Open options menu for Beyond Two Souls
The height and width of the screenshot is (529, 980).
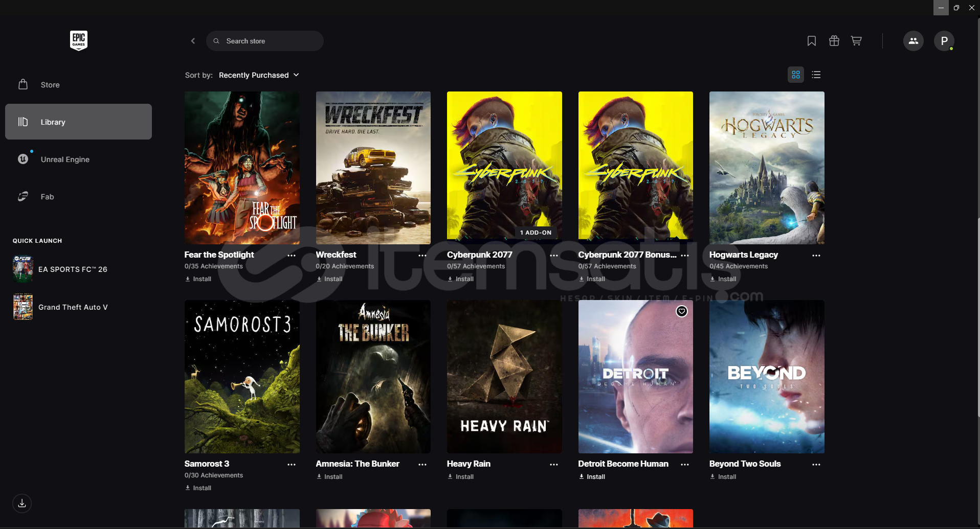point(816,464)
